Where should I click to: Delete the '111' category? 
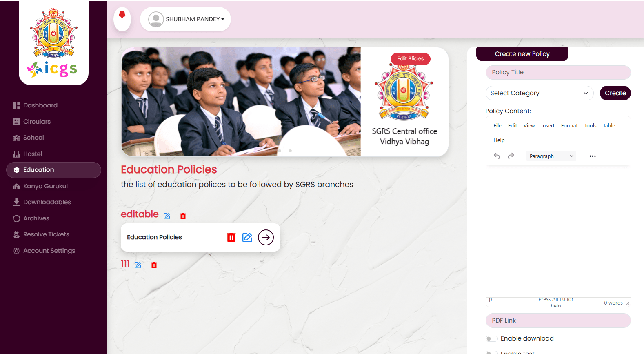pyautogui.click(x=154, y=265)
